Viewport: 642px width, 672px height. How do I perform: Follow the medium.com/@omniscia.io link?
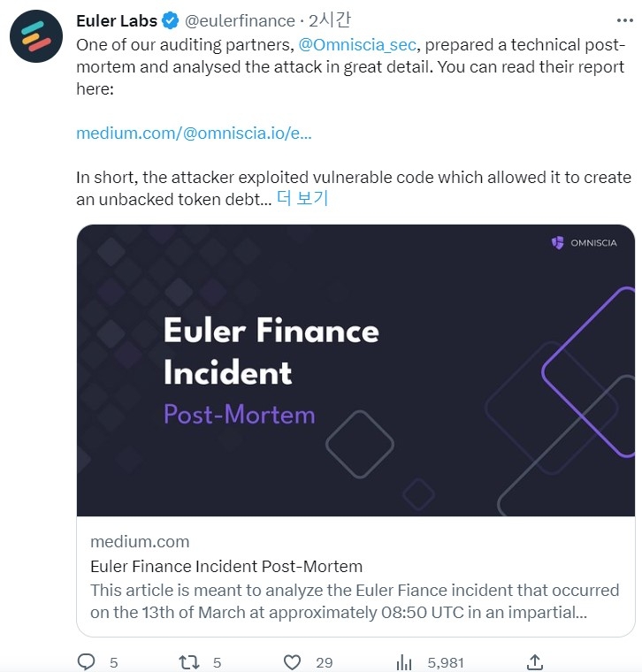(194, 133)
